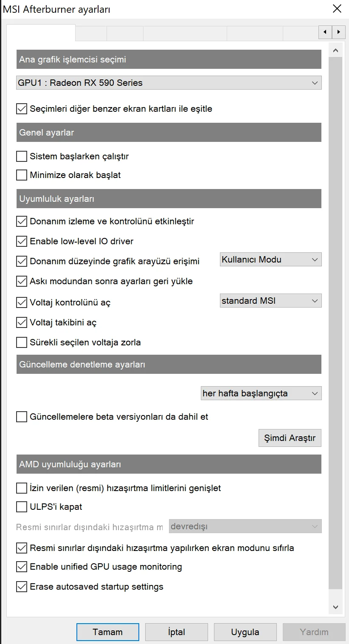349x644 pixels.
Task: Uncheck Erase autosaved startup settings
Action: coord(21,587)
